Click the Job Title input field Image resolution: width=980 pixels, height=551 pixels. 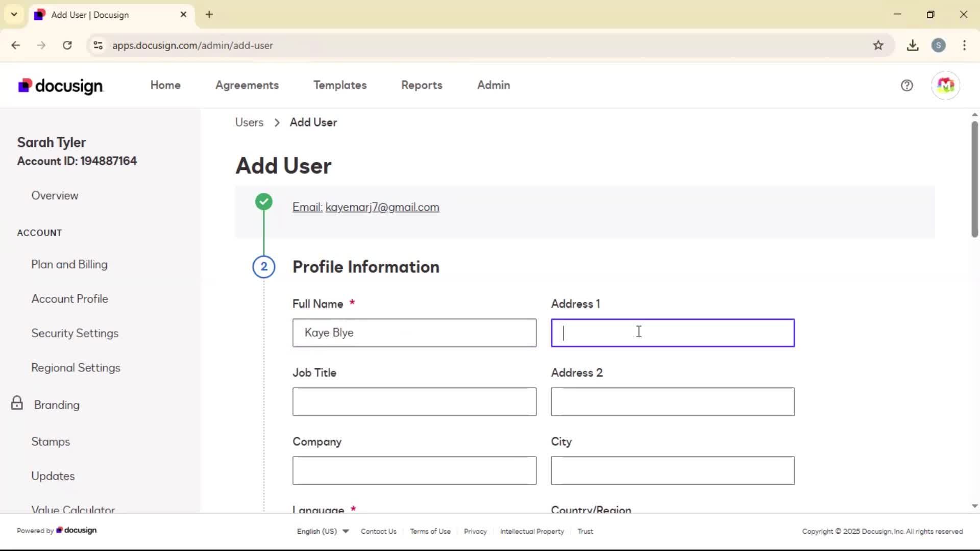click(414, 402)
